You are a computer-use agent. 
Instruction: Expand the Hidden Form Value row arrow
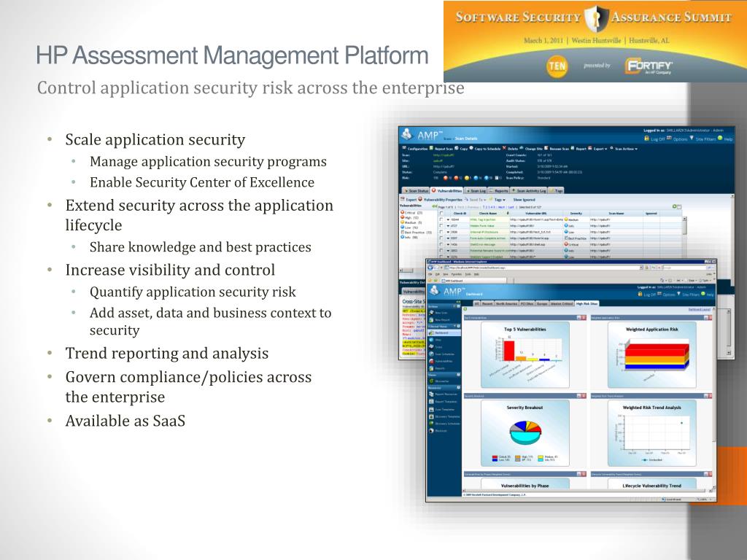(449, 226)
